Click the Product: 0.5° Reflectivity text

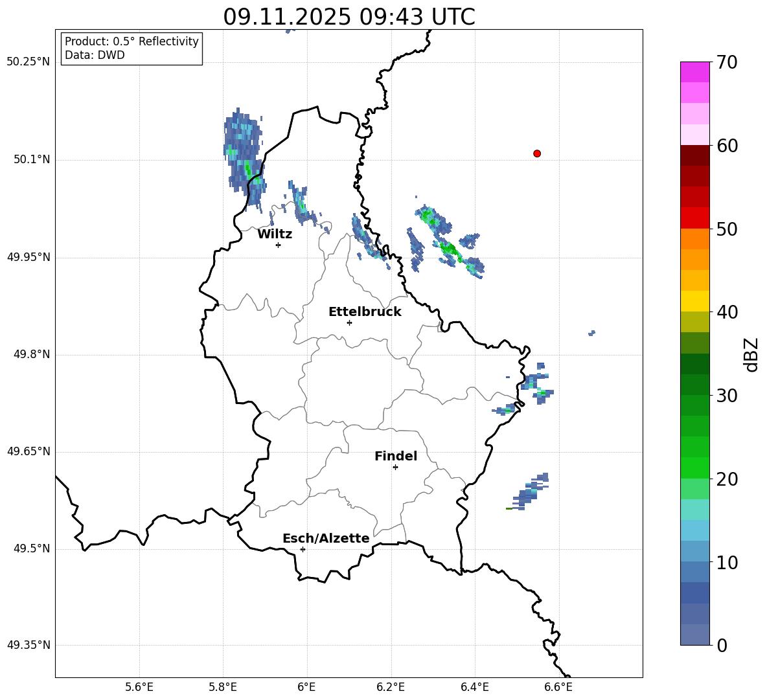tap(132, 41)
